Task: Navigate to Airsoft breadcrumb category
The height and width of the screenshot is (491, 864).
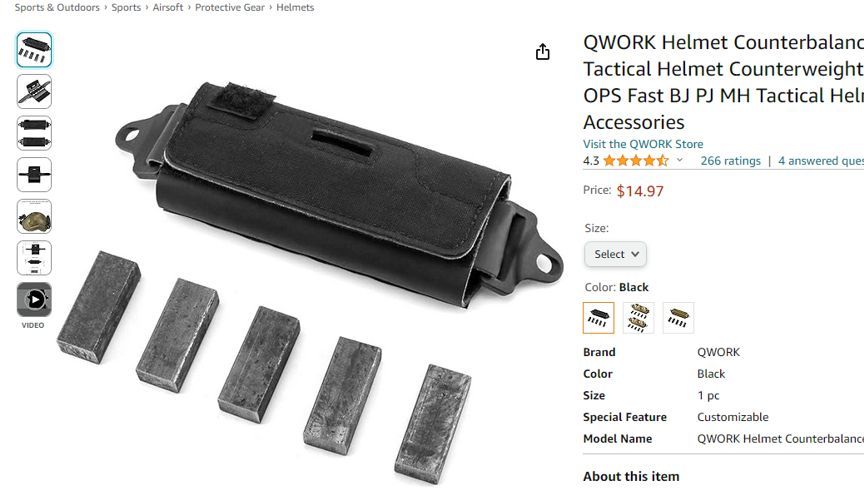Action: coord(168,7)
